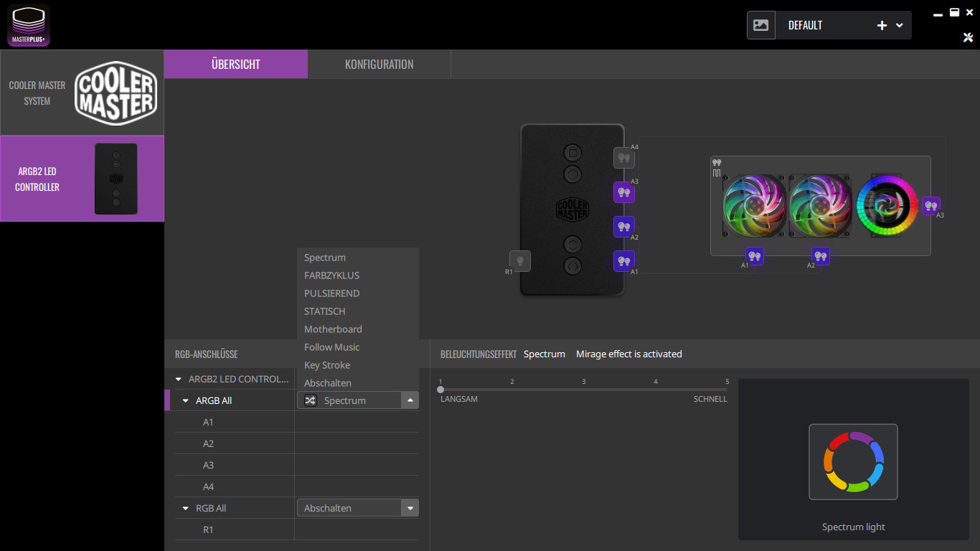
Task: Maximize the MasterPlus+ window
Action: (955, 12)
